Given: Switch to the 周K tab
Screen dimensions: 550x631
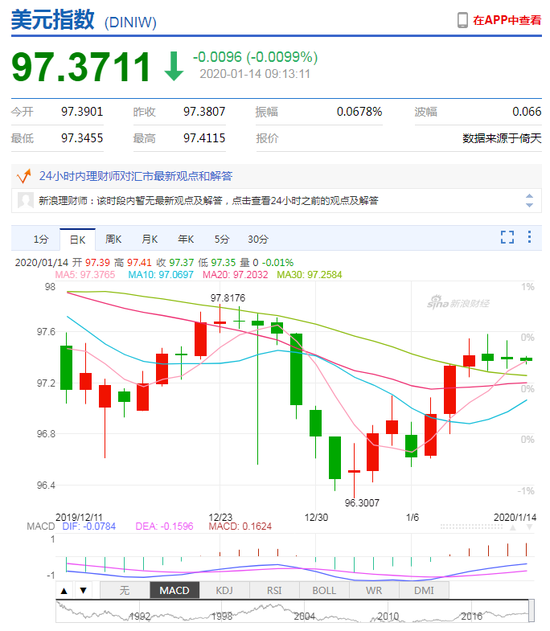Looking at the screenshot, I should (113, 239).
